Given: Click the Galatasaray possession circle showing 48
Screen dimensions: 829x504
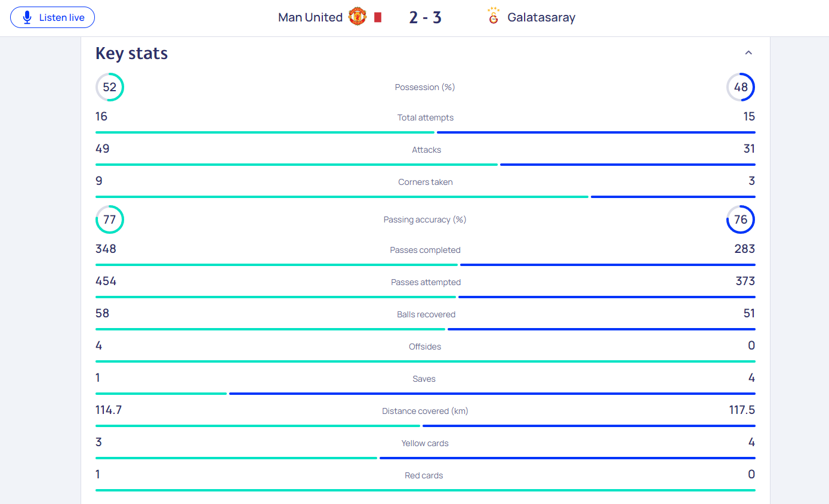Looking at the screenshot, I should (741, 87).
